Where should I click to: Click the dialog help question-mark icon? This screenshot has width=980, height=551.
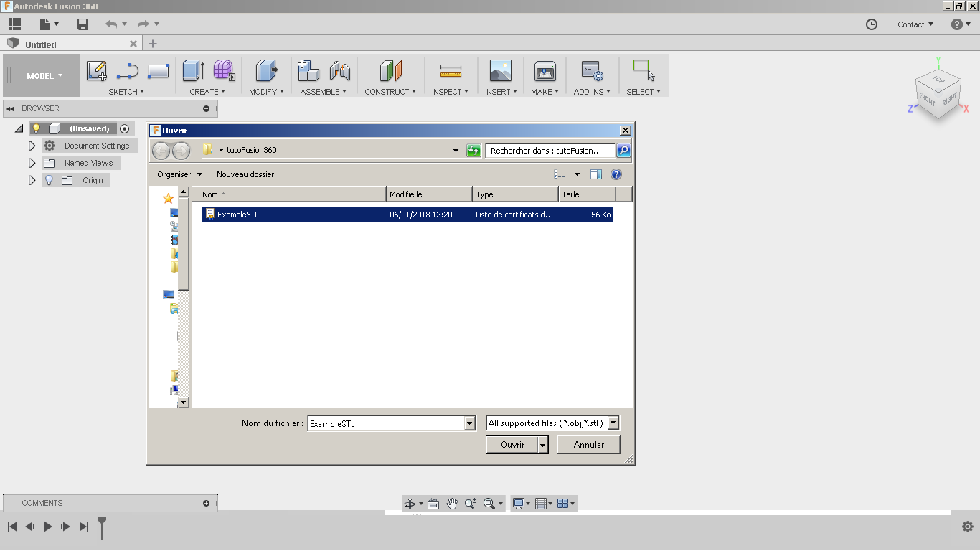[616, 174]
